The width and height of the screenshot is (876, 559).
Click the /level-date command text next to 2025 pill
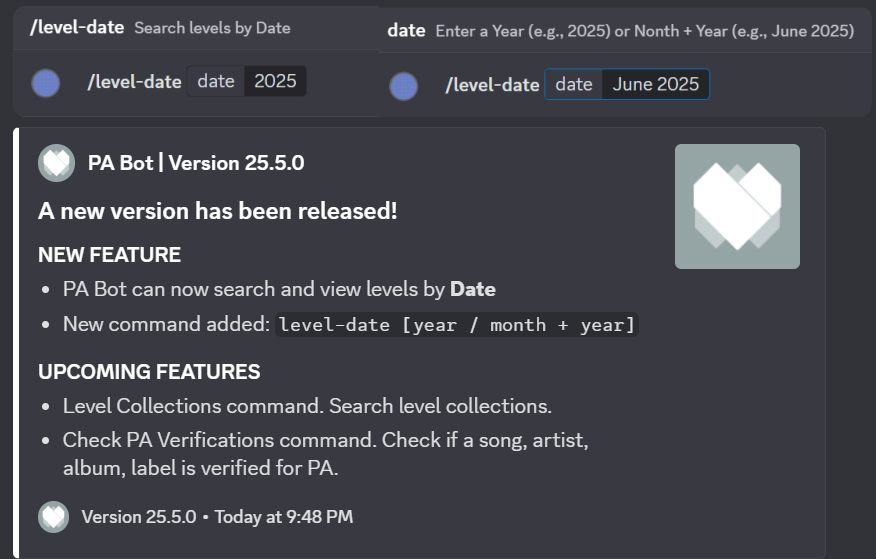pyautogui.click(x=134, y=82)
